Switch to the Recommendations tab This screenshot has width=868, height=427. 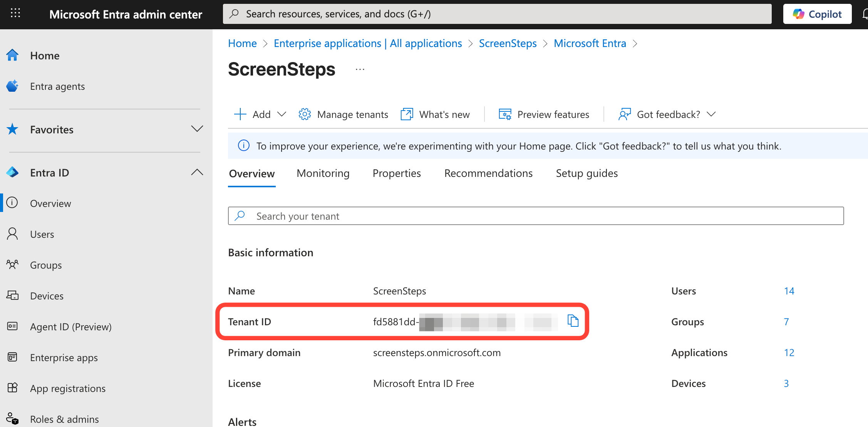(x=488, y=173)
